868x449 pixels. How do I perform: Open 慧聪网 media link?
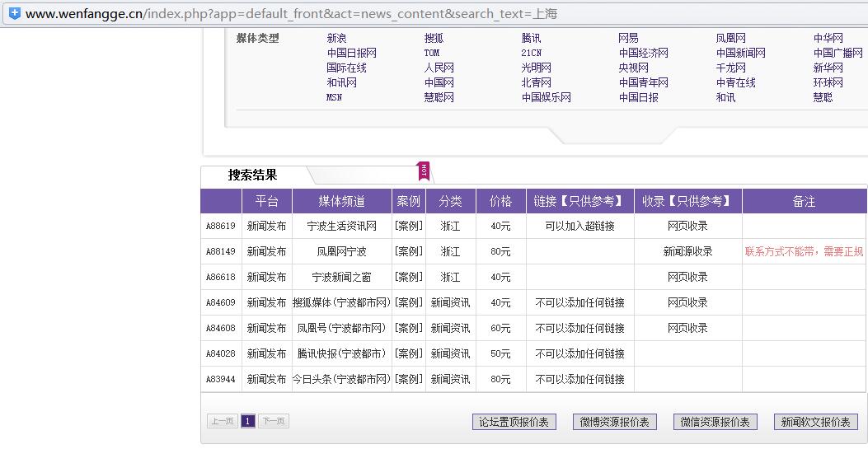pos(439,97)
